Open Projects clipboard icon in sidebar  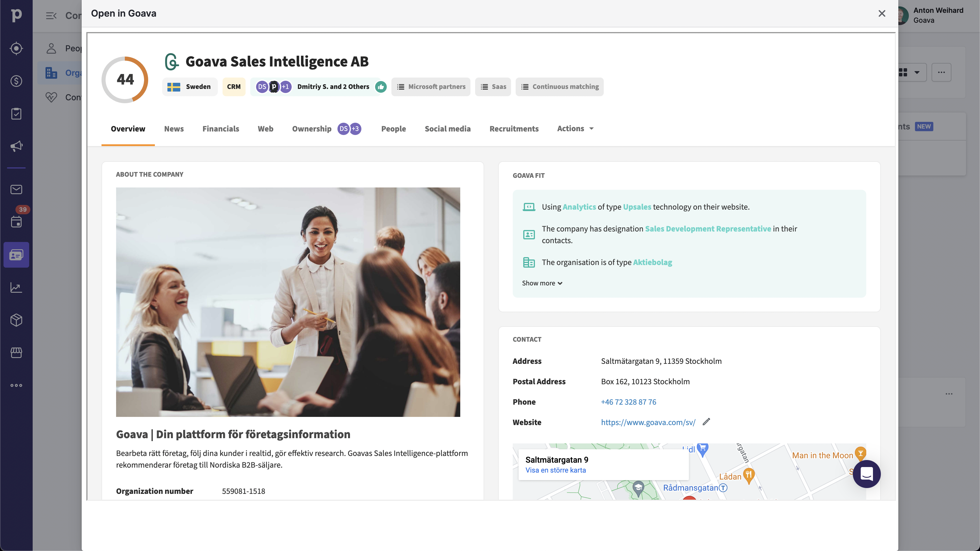[x=16, y=114]
